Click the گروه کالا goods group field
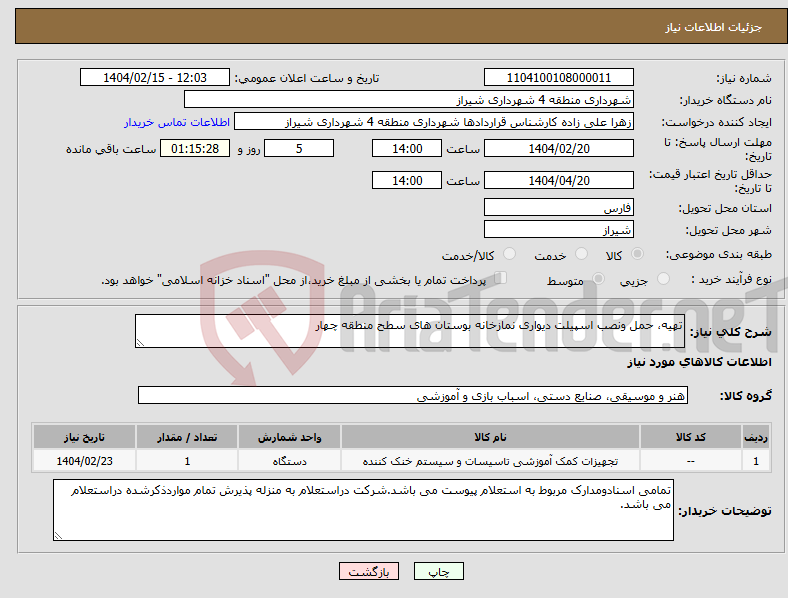Viewport: 788px width, 598px height. click(413, 395)
